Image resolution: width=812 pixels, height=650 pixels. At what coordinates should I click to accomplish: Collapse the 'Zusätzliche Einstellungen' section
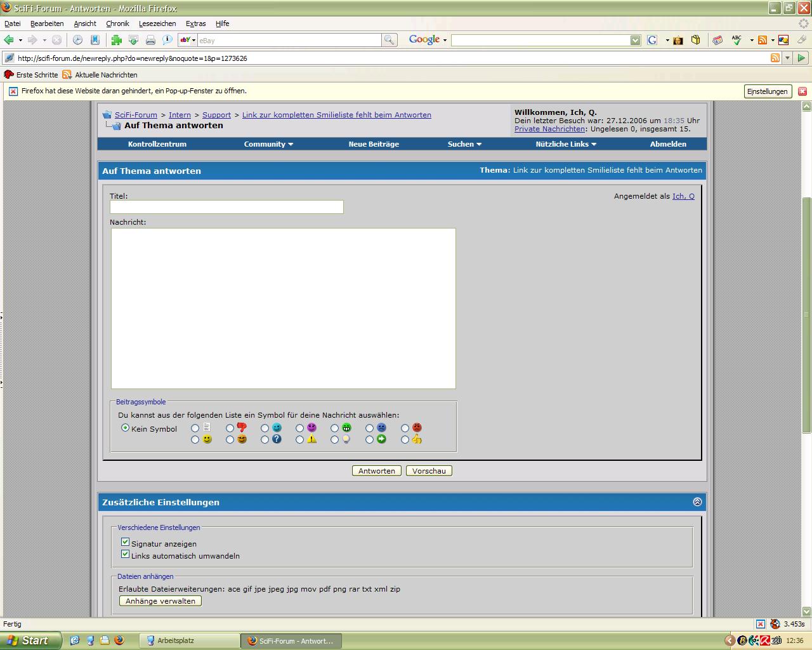point(697,502)
